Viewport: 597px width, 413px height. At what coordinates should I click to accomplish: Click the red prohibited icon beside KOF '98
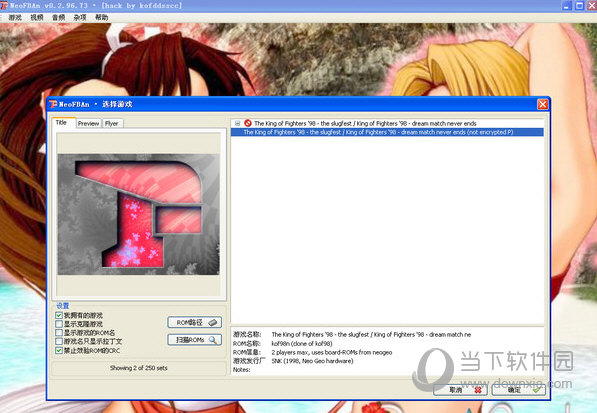pos(248,123)
